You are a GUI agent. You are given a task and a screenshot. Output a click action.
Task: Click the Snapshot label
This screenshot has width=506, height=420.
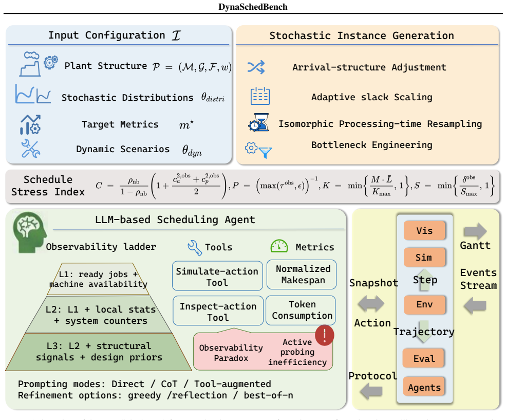(x=373, y=283)
